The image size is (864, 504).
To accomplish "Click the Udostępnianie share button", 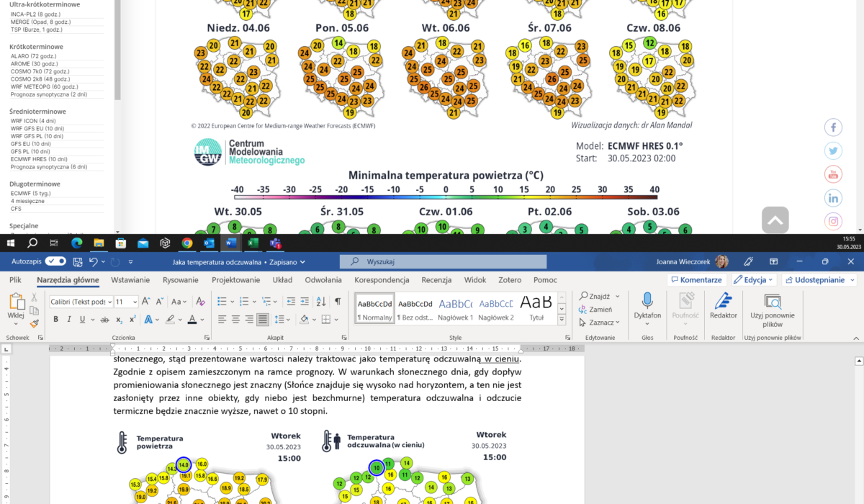I will [819, 280].
